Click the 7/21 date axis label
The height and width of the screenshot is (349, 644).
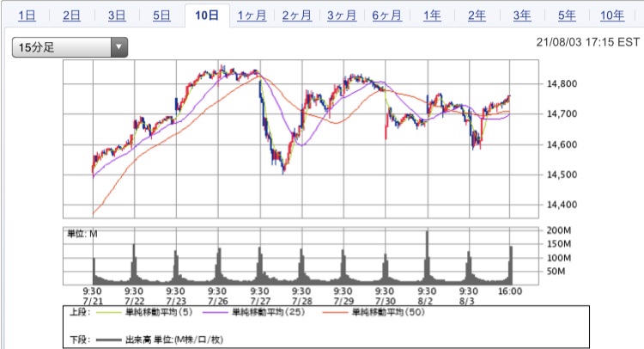pyautogui.click(x=93, y=301)
